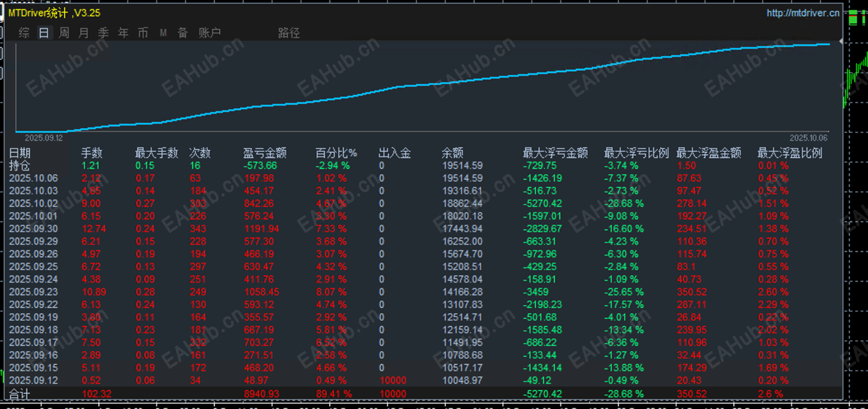This screenshot has width=868, height=409.
Task: Switch to the 综 summary tab
Action: [24, 33]
